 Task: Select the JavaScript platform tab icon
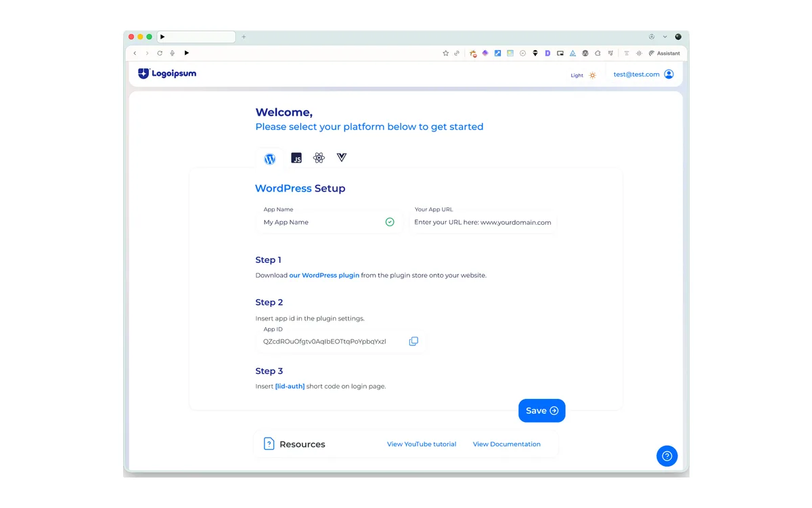click(296, 158)
